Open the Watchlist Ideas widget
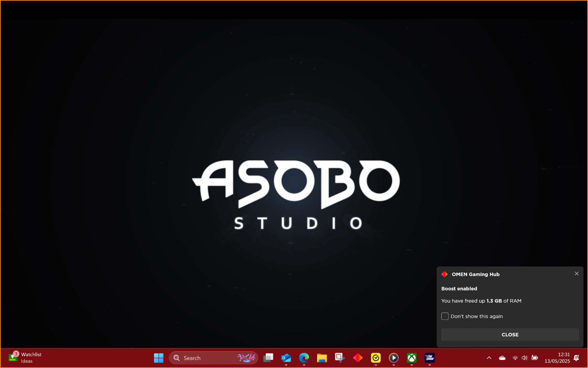Viewport: 588px width, 368px height. tap(25, 358)
